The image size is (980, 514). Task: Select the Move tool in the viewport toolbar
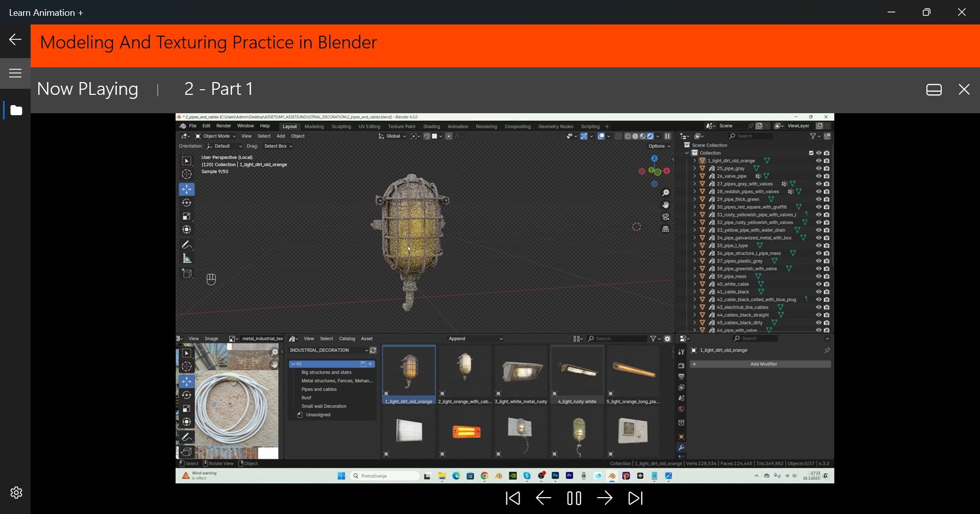(187, 188)
